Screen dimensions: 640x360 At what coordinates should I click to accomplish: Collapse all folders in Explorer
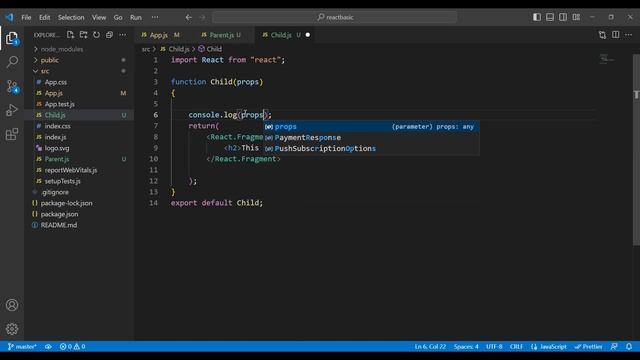coord(109,35)
